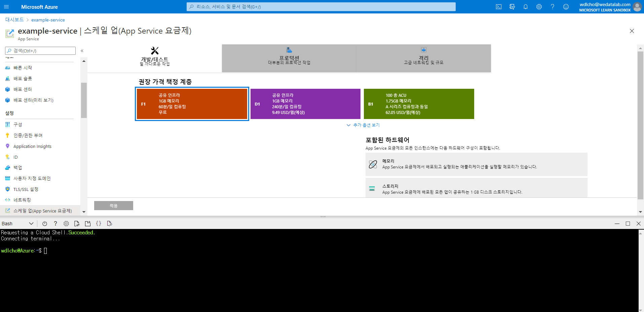Viewport: 644px width, 312px height.
Task: Click the main blade scroll down arrow
Action: point(640,212)
